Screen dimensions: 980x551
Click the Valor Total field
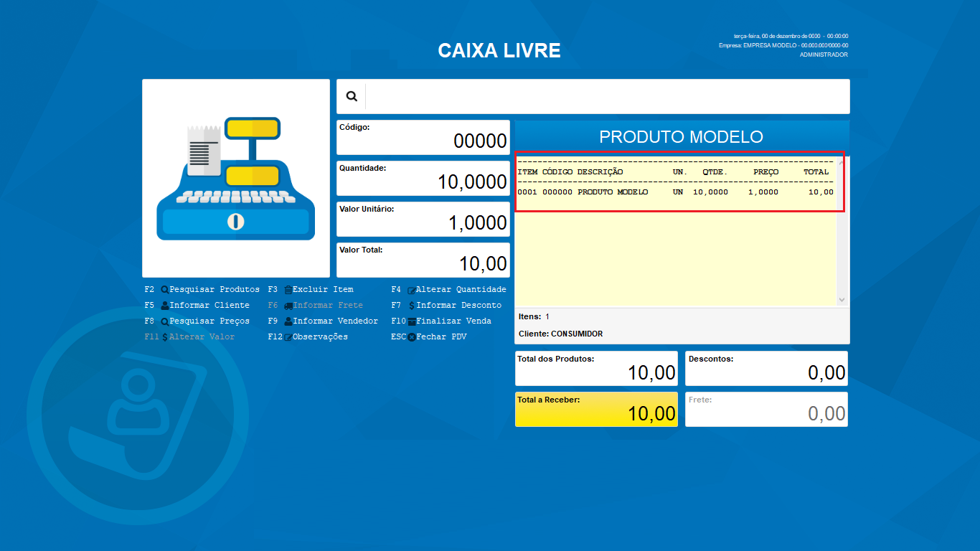(423, 260)
